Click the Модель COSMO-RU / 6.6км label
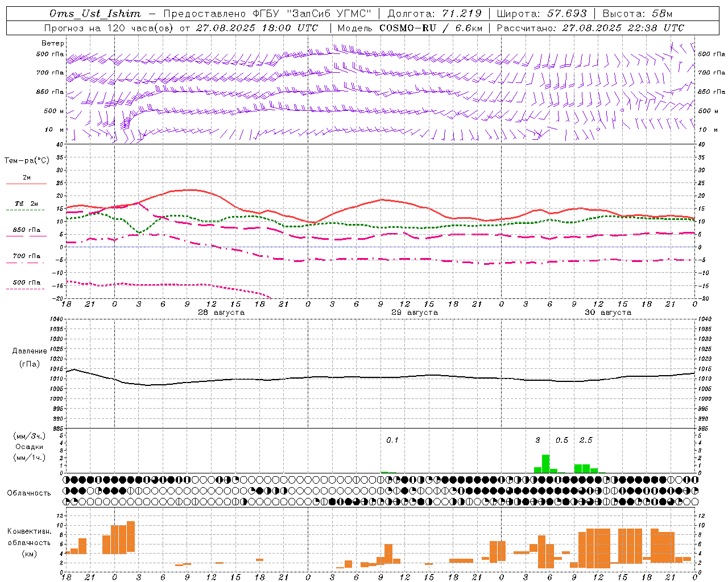This screenshot has height=582, width=728. point(410,28)
